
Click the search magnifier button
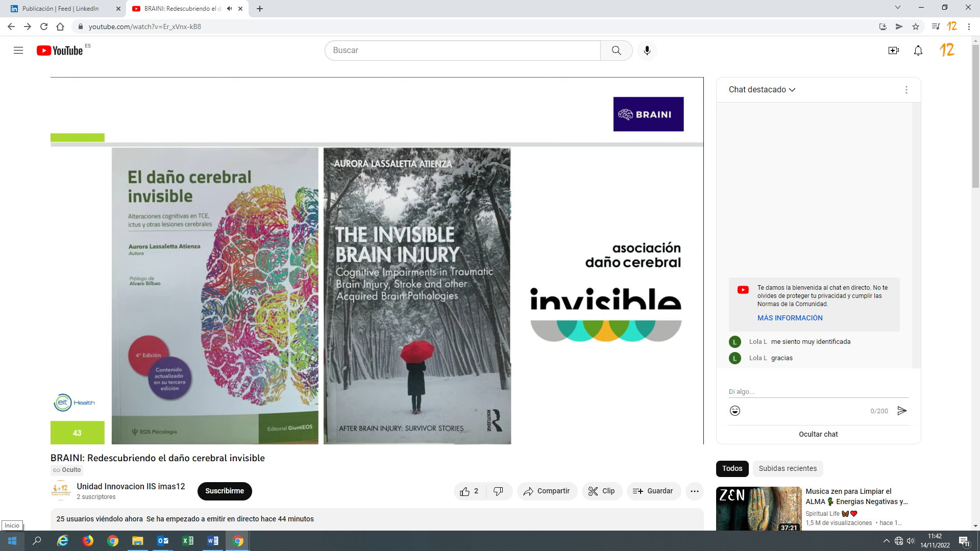tap(617, 51)
